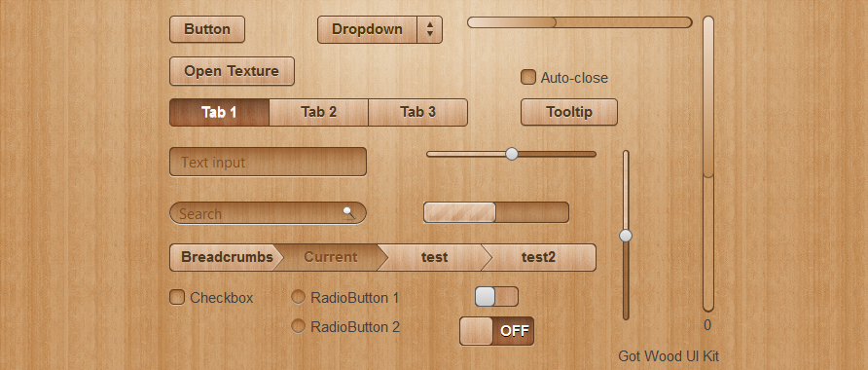Click the Button button
868x370 pixels.
pyautogui.click(x=207, y=29)
